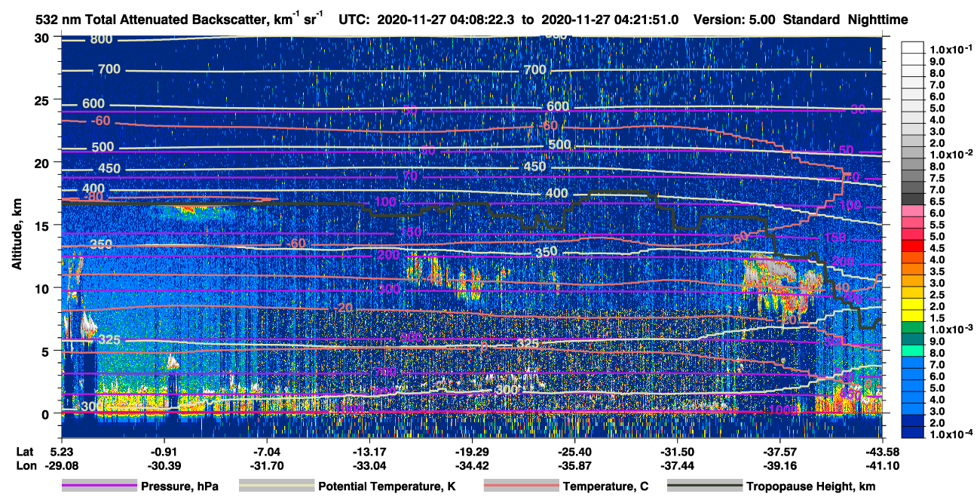The image size is (980, 503).
Task: Click the color bar label 4.5
Action: click(x=937, y=247)
